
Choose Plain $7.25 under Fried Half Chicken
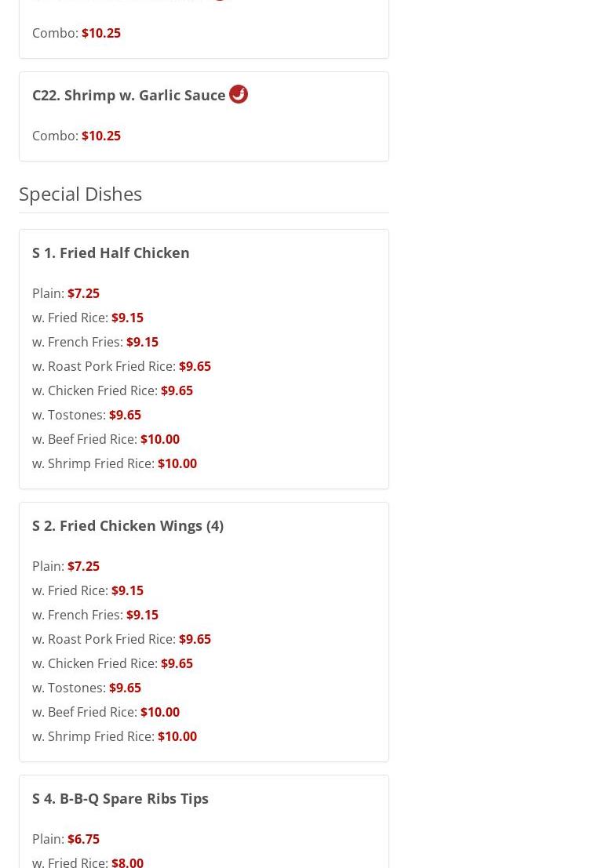tap(66, 292)
